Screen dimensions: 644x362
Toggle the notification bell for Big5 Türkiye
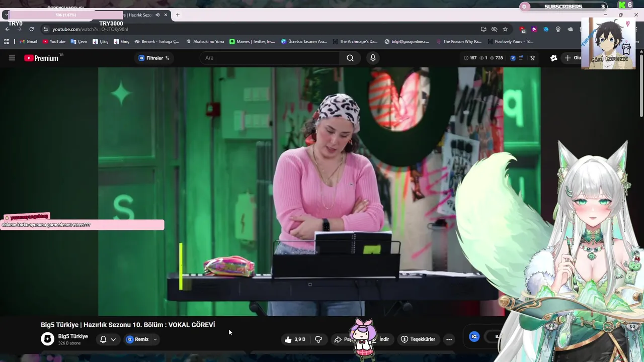click(103, 339)
